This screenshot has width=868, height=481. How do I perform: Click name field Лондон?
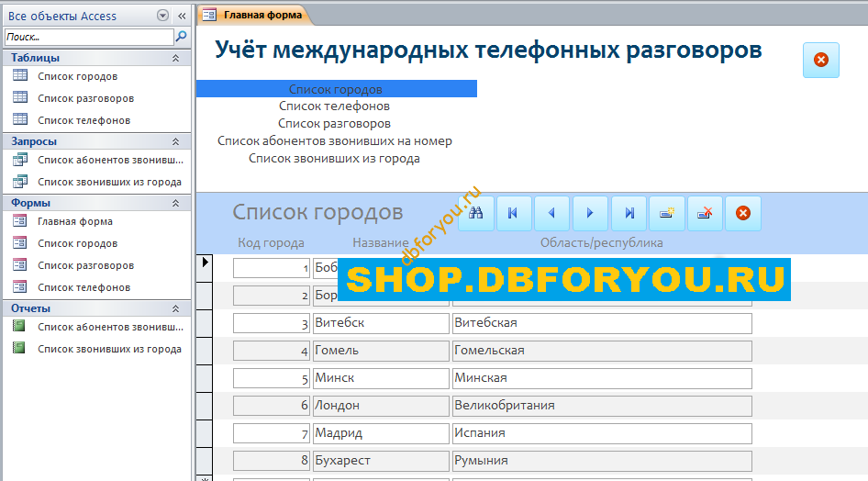(x=381, y=406)
